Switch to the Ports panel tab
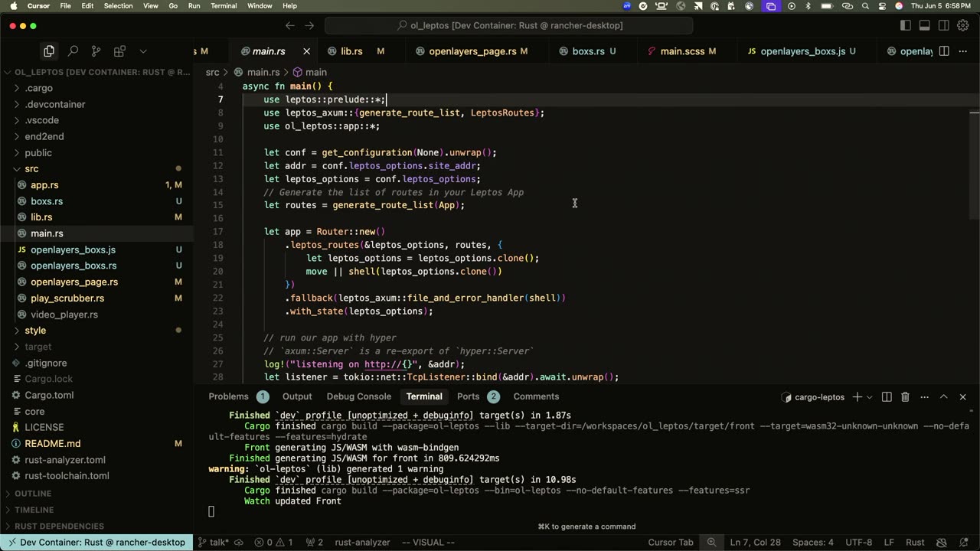Image resolution: width=980 pixels, height=551 pixels. 477,396
